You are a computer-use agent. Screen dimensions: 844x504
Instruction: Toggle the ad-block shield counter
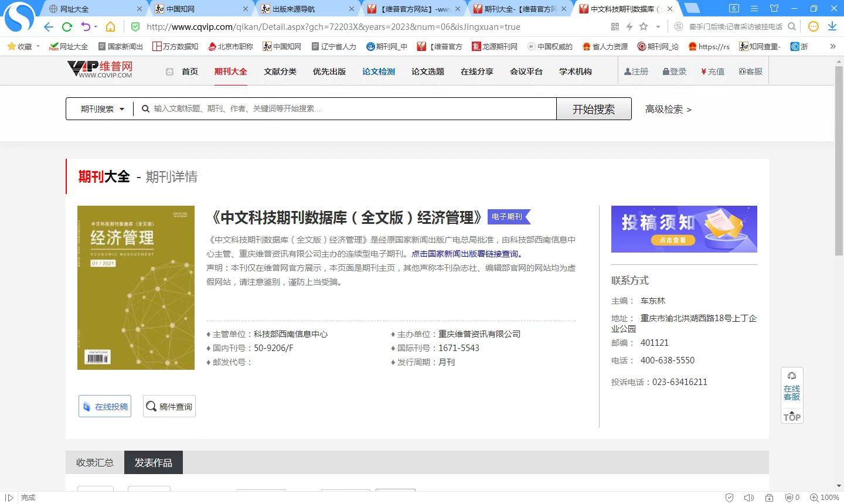[792, 498]
